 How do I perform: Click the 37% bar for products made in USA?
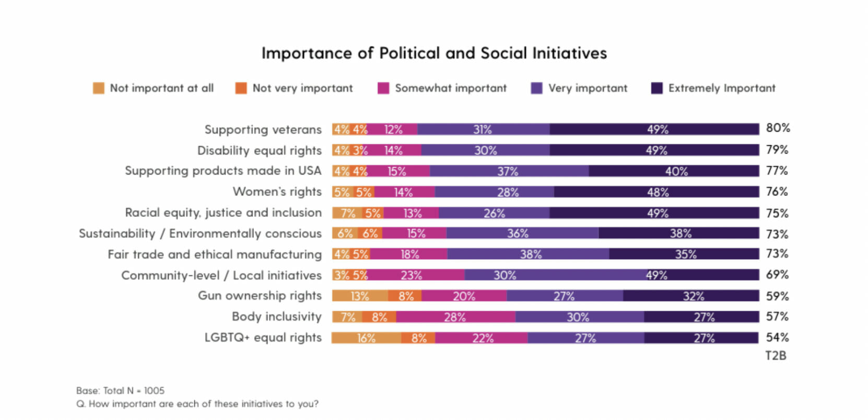509,171
